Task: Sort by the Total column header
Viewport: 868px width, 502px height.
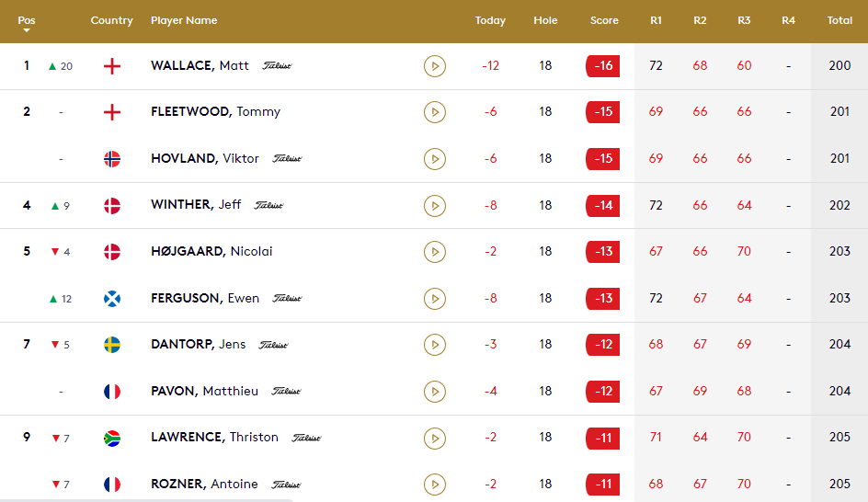Action: click(x=839, y=20)
